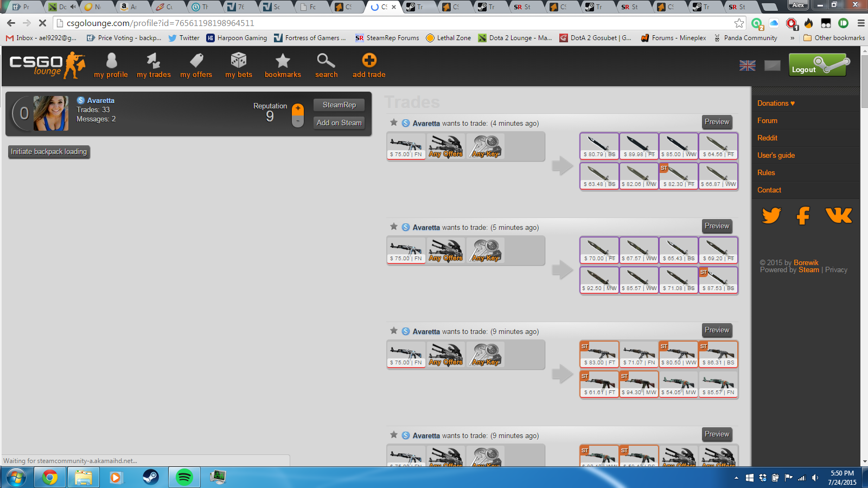868x488 pixels.
Task: Open my offers tag icon
Action: click(196, 61)
